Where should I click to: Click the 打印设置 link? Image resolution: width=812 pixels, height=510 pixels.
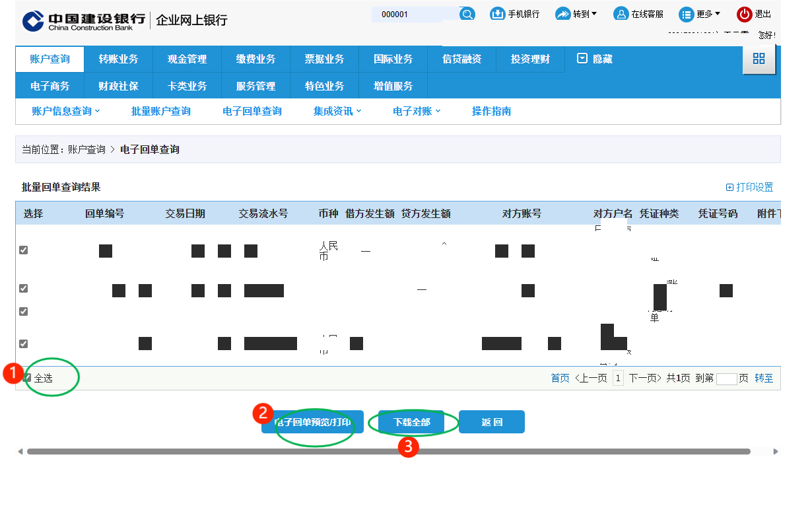click(x=749, y=188)
